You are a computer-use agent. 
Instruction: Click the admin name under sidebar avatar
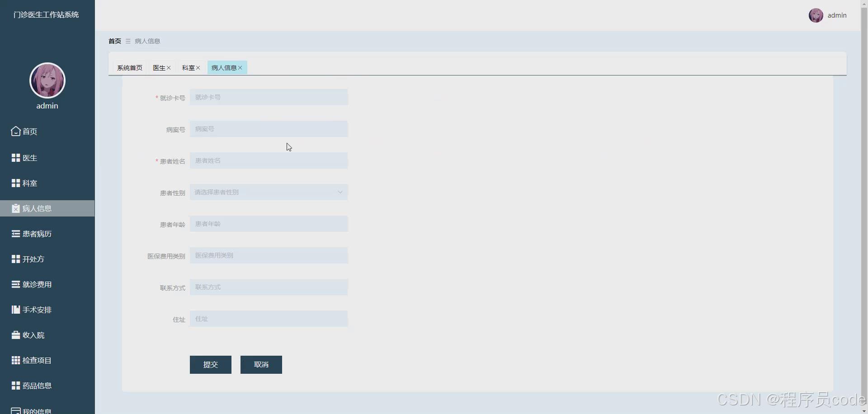point(47,106)
